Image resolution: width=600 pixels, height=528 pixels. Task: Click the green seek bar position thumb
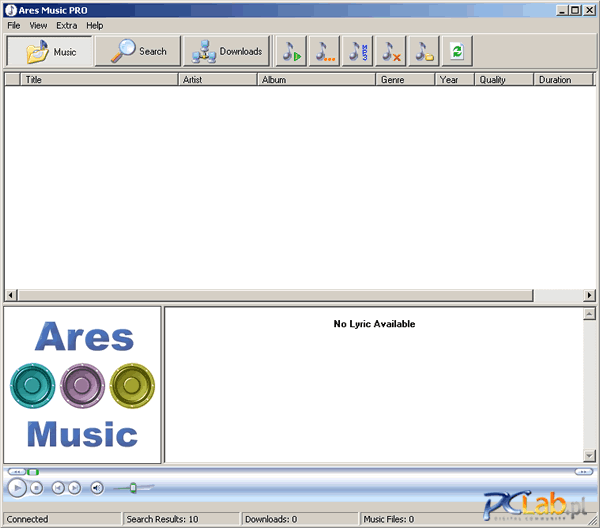coord(33,472)
